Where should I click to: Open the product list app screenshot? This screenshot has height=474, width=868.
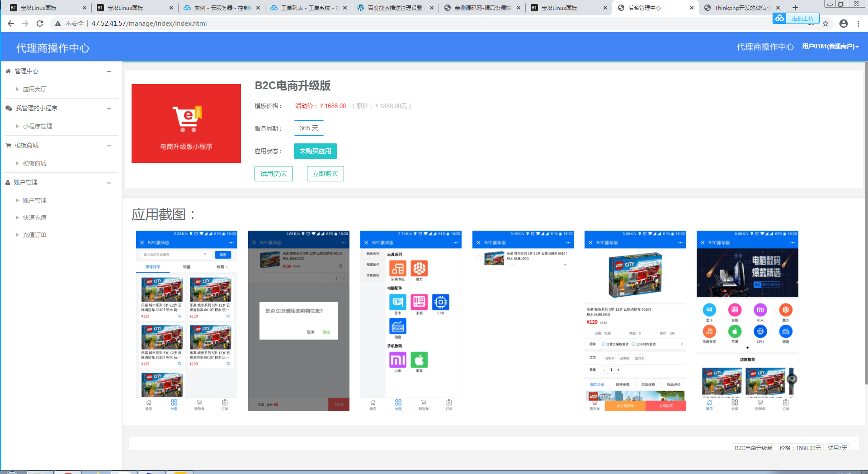click(187, 321)
